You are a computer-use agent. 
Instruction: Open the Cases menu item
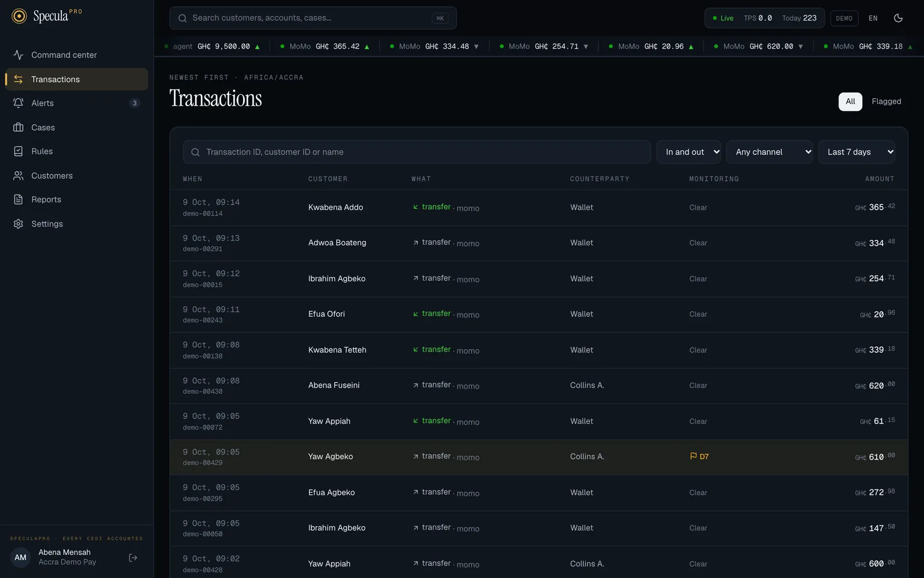tap(77, 127)
